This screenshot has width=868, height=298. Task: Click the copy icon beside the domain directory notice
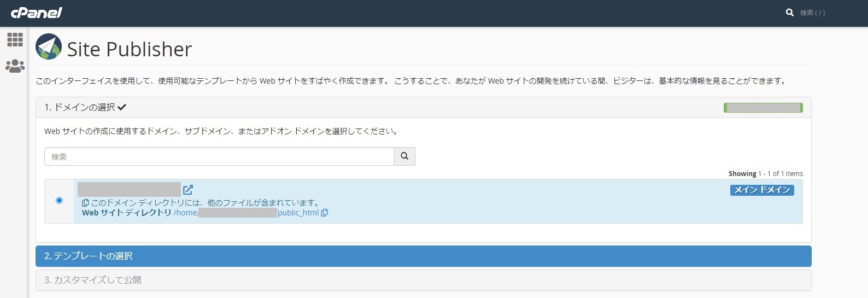click(x=85, y=203)
